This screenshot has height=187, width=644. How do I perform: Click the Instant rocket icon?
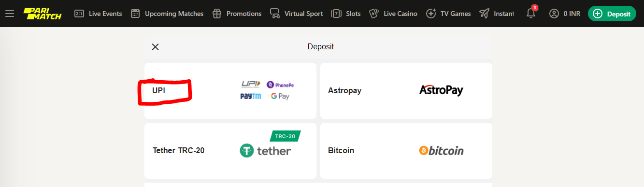click(484, 14)
